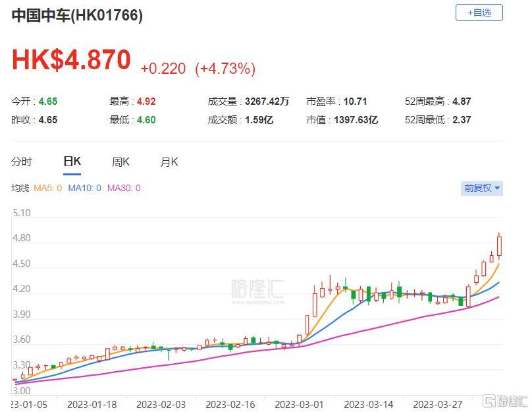Screen dimensions: 532x412
Task: Click 52周最高 value 4.87
Action: point(462,102)
